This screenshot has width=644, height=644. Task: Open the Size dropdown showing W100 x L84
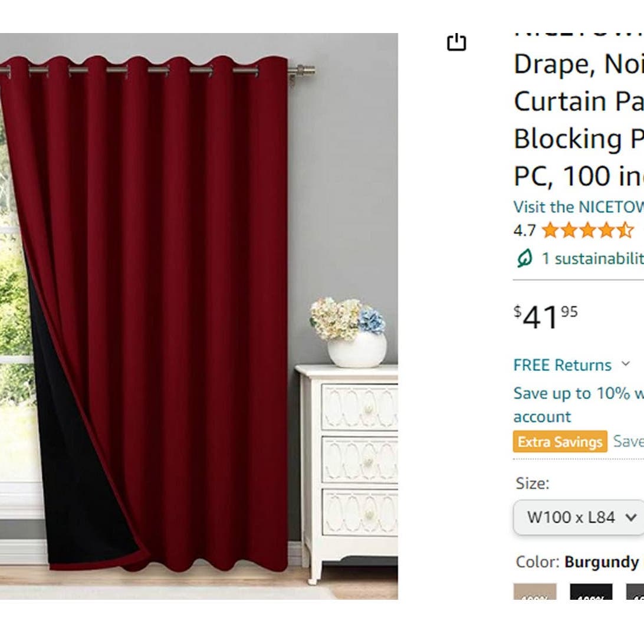[x=579, y=517]
